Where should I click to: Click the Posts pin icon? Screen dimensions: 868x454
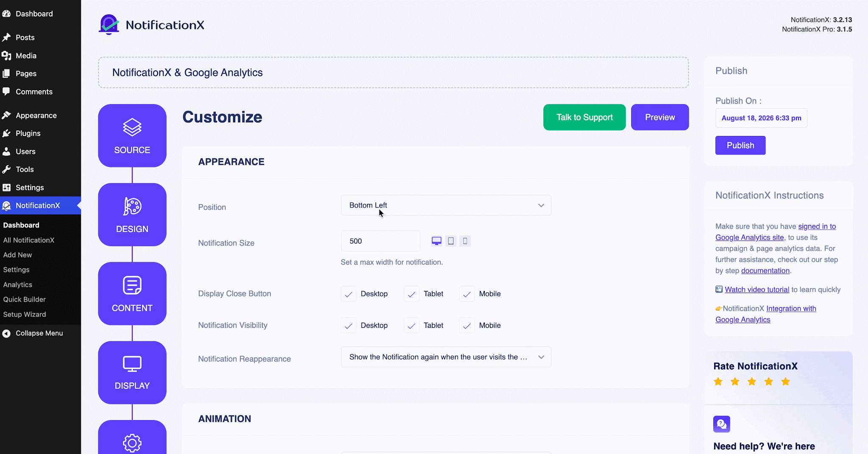pos(6,37)
